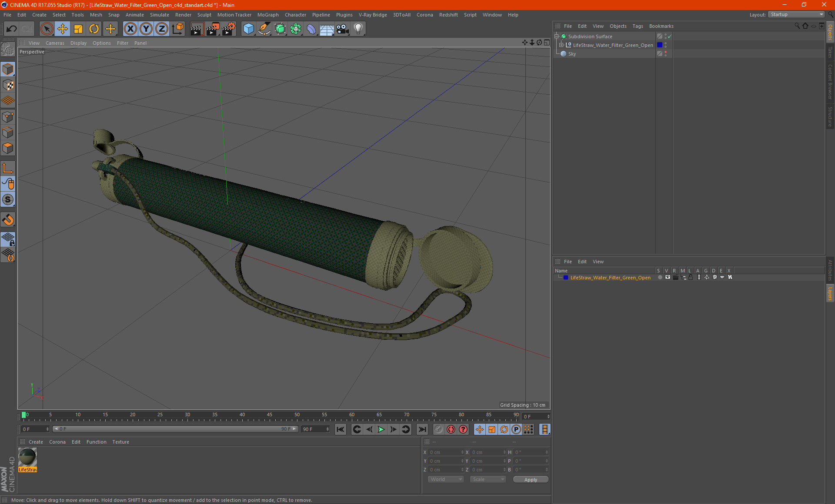This screenshot has width=835, height=504.
Task: Click Make Editable icon in left toolbar
Action: pos(8,50)
